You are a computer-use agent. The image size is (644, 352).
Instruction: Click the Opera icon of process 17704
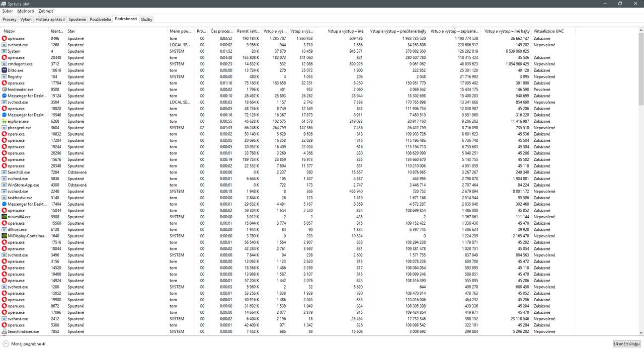(5, 83)
